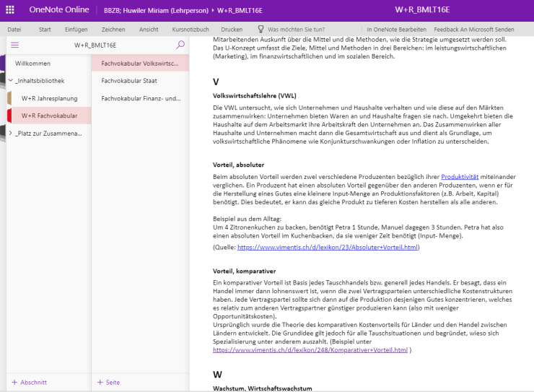Click In OneNote Bearbeiten button
The height and width of the screenshot is (392, 534).
396,30
